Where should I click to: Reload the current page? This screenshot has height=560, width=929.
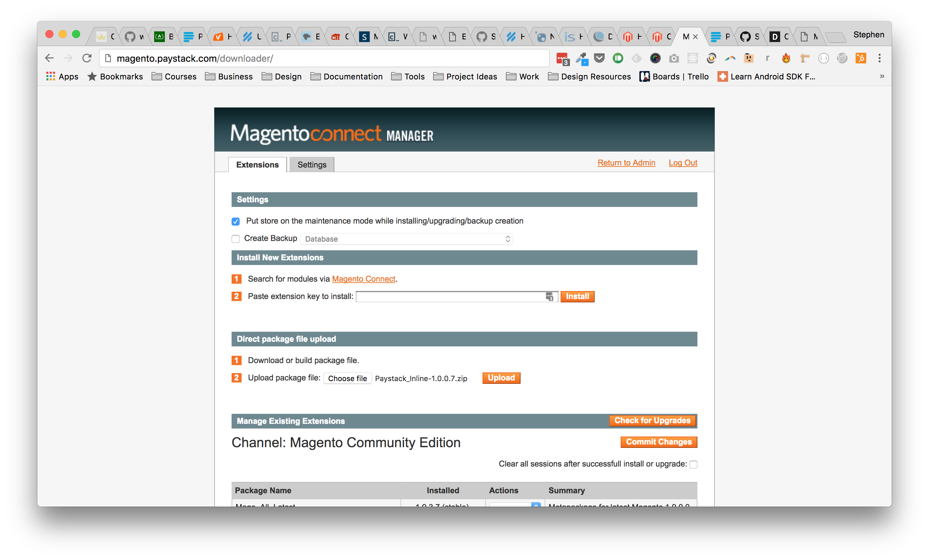tap(87, 58)
